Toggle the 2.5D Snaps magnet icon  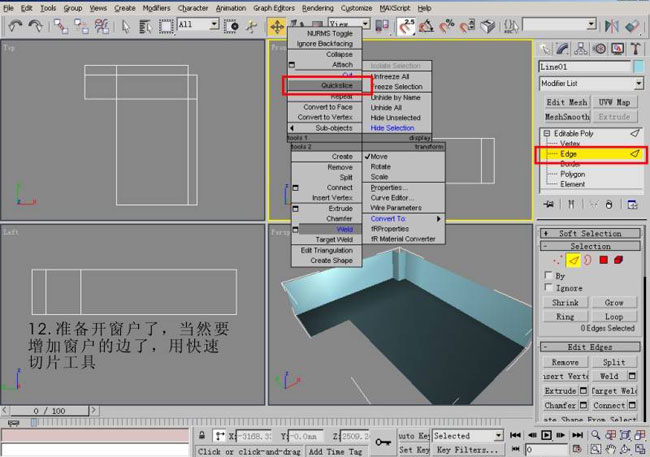[x=406, y=26]
